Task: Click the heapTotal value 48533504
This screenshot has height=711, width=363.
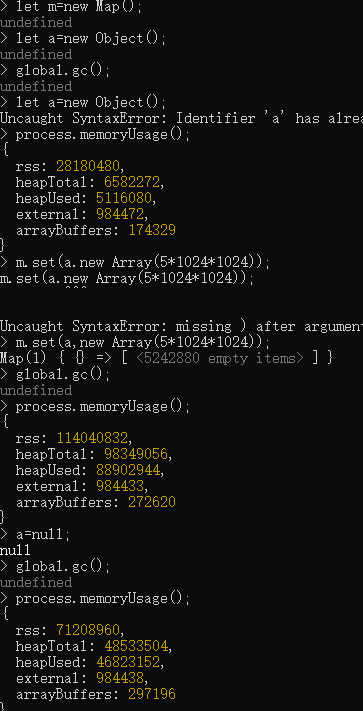Action: tap(136, 646)
